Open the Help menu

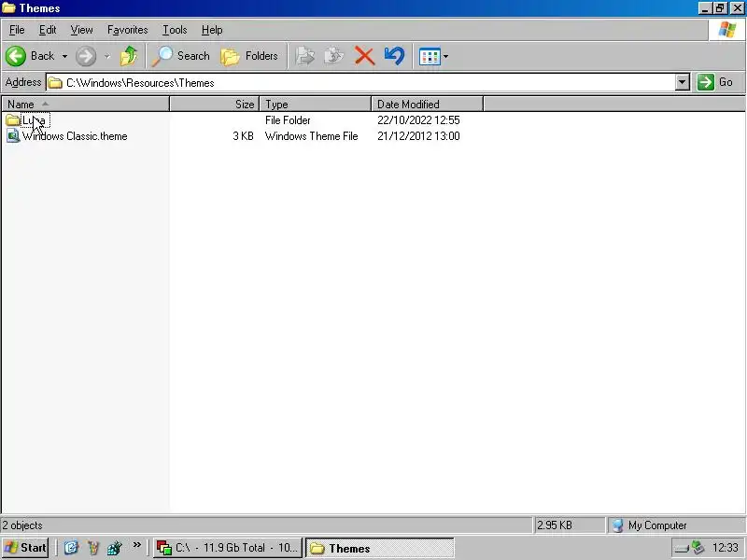pos(212,30)
